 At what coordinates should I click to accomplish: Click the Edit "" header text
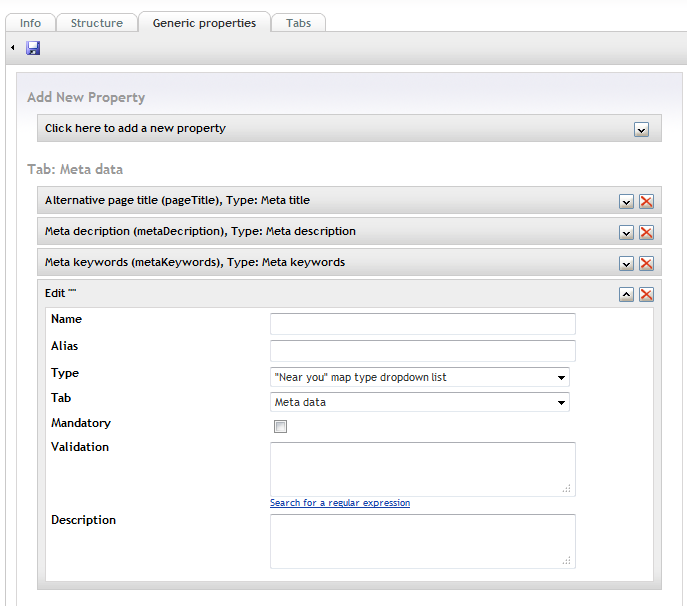pyautogui.click(x=60, y=293)
